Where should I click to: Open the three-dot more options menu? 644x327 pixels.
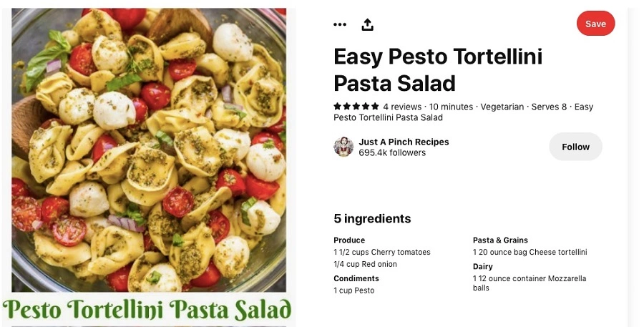(340, 24)
